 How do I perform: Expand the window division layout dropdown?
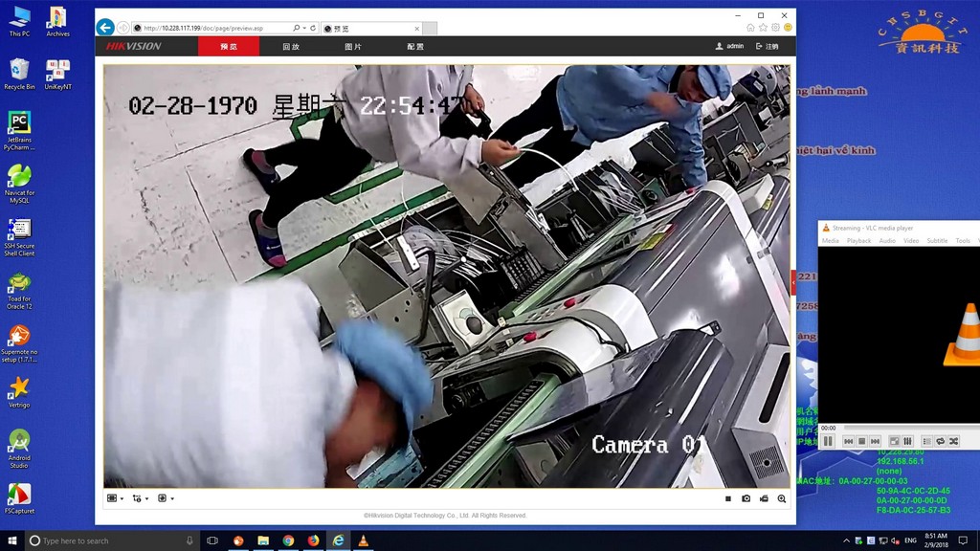pyautogui.click(x=115, y=498)
